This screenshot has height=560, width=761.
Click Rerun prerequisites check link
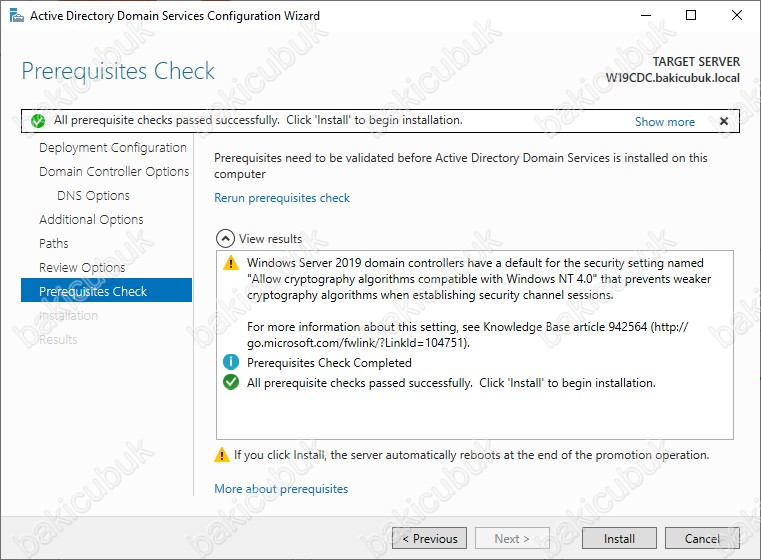(282, 198)
